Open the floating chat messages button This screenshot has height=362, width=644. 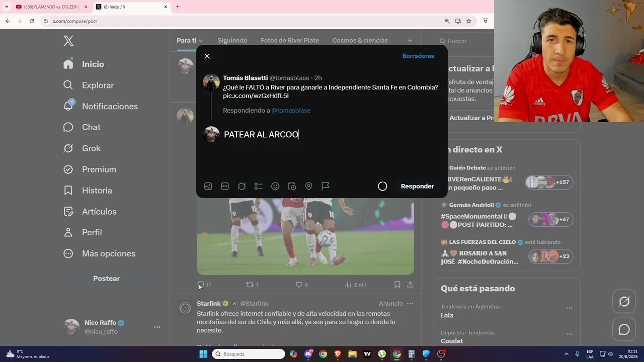[624, 330]
